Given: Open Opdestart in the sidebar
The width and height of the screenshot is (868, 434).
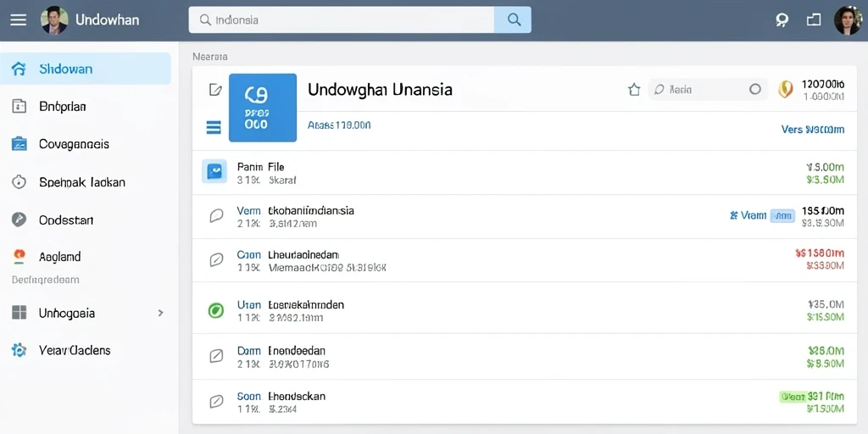Looking at the screenshot, I should click(86, 220).
